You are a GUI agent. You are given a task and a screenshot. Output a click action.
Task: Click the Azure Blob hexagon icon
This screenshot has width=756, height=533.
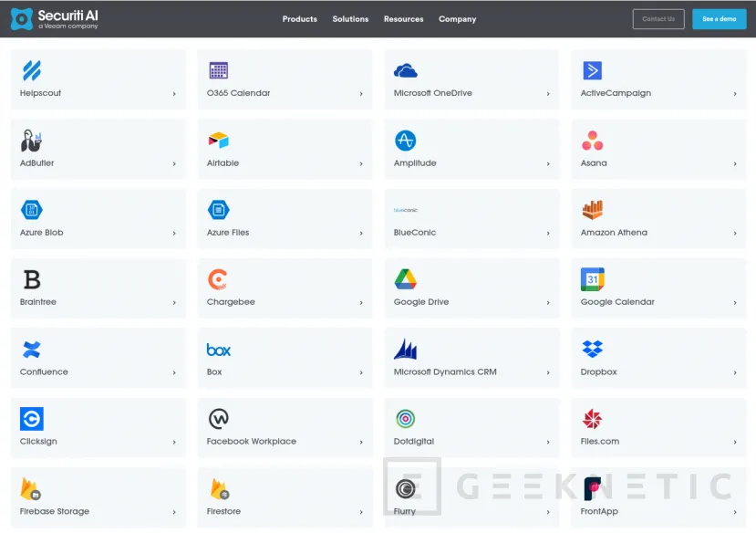[32, 210]
